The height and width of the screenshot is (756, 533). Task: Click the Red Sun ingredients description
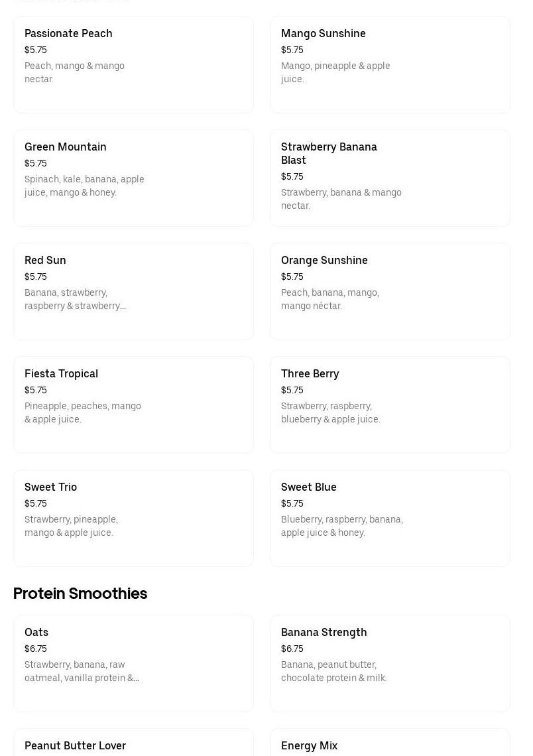coord(75,299)
